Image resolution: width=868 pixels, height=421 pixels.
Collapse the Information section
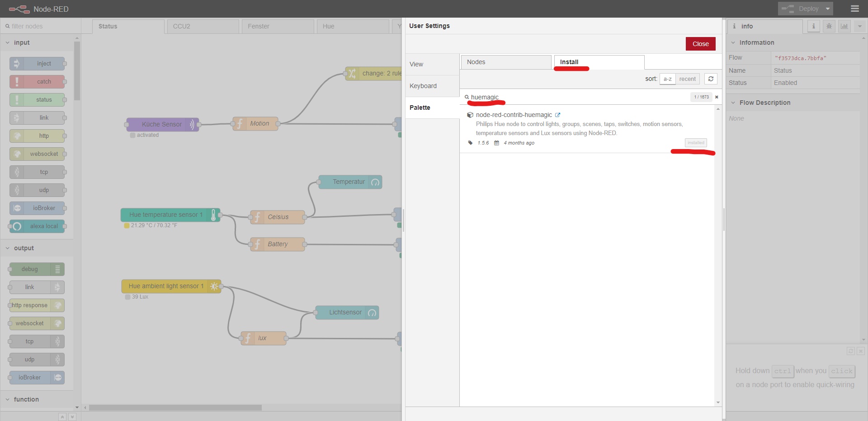pyautogui.click(x=793, y=42)
